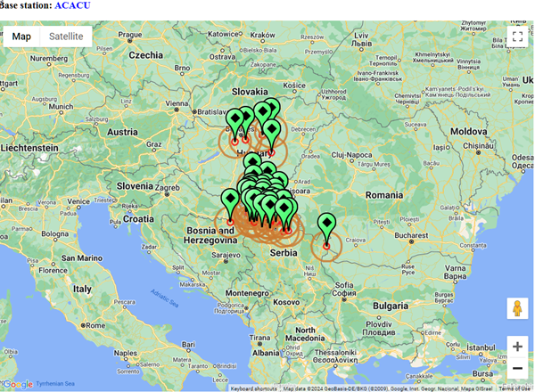This screenshot has width=535, height=392.
Task: Click the Moldova country label
Action: [x=468, y=131]
